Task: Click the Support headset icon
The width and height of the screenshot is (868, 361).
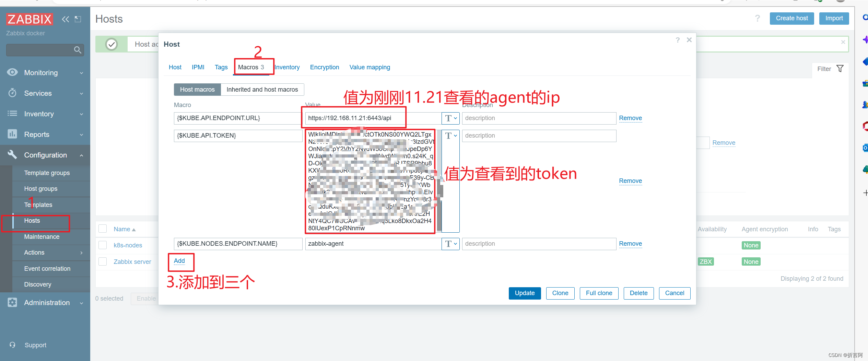Action: [x=12, y=345]
